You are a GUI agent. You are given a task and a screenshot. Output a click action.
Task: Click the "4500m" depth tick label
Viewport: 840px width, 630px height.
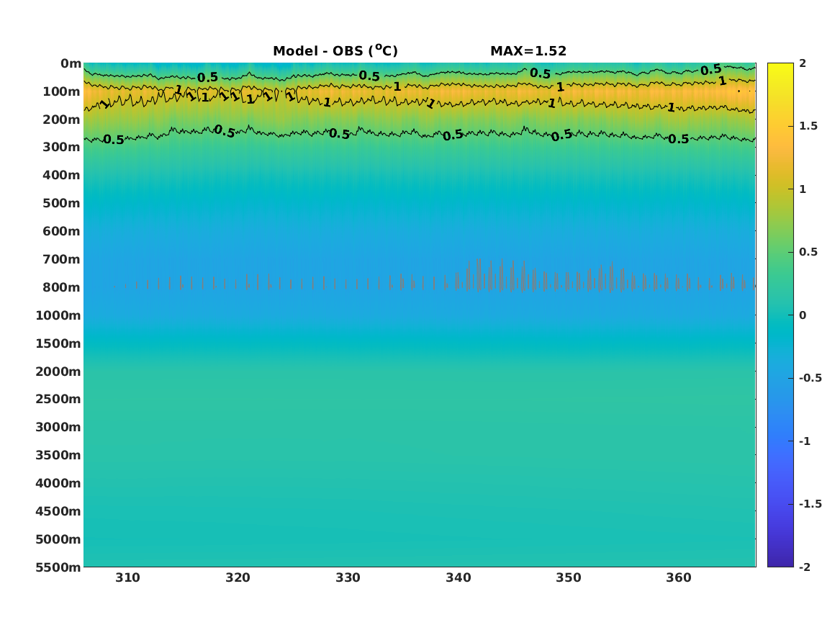coord(58,511)
